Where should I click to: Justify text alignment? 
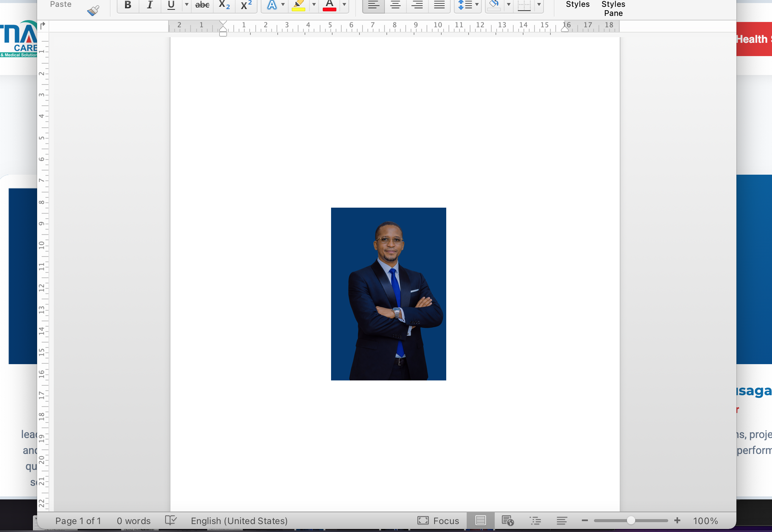439,5
